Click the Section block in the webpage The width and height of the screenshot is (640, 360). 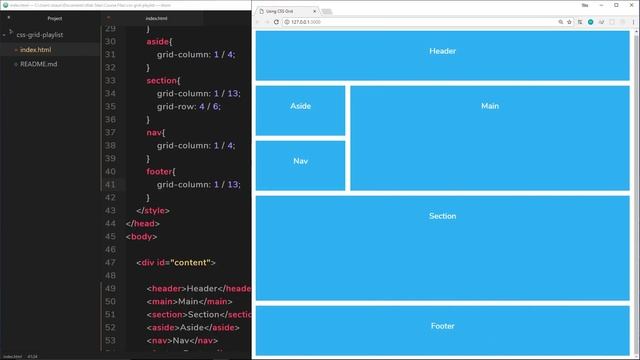click(x=442, y=248)
